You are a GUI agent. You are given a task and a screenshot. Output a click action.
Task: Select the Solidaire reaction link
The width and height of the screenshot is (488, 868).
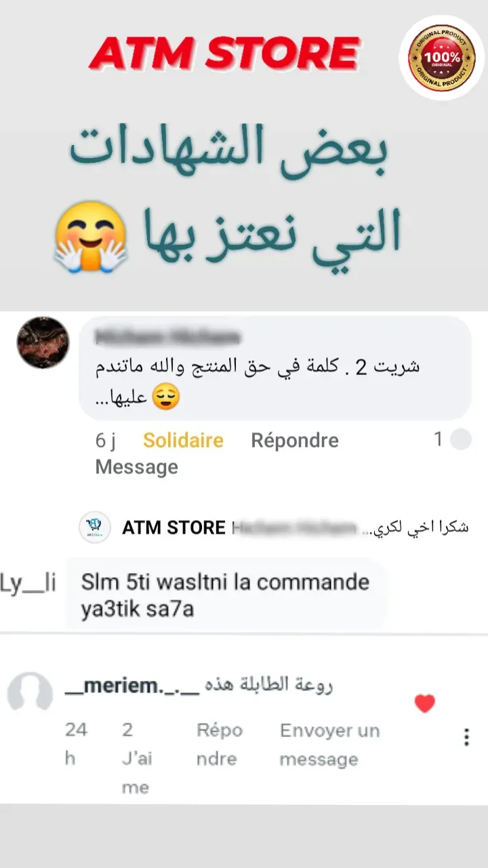[x=183, y=440]
